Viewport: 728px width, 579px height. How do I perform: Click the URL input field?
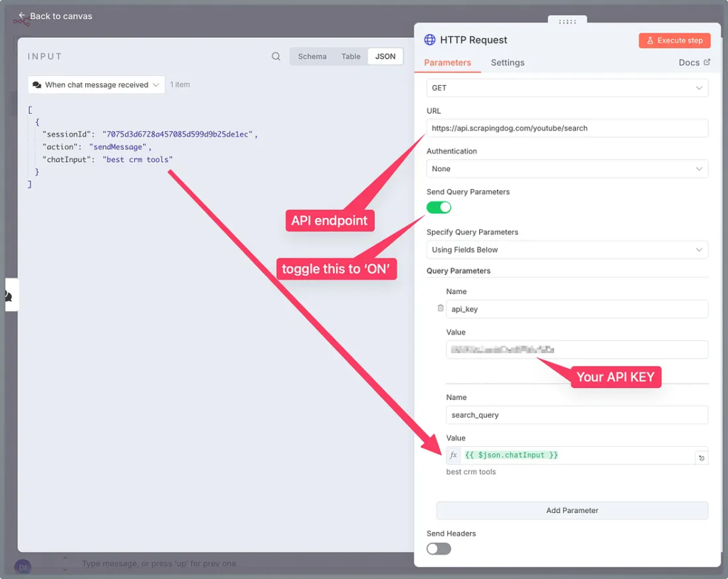pyautogui.click(x=567, y=129)
